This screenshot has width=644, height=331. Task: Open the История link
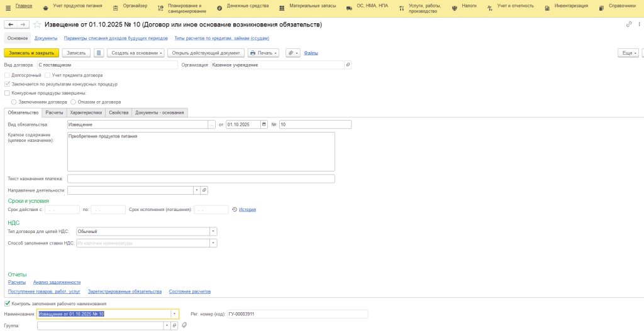[247, 210]
